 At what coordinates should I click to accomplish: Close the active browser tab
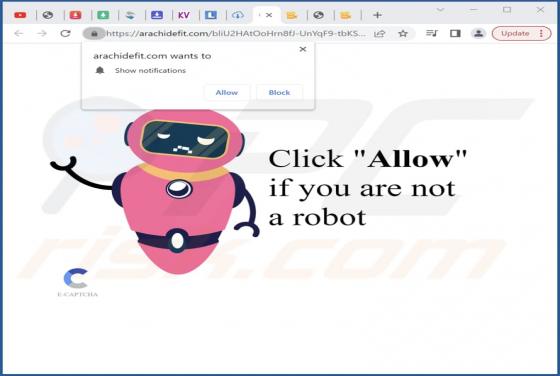pos(269,15)
